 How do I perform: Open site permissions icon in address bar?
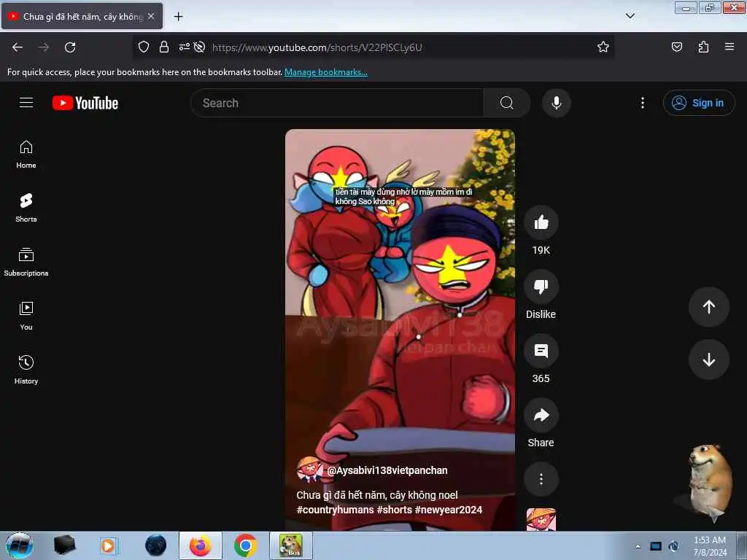(184, 47)
